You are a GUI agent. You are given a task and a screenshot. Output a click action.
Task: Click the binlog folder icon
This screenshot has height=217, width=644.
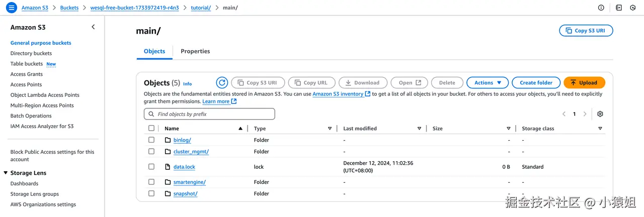(168, 140)
